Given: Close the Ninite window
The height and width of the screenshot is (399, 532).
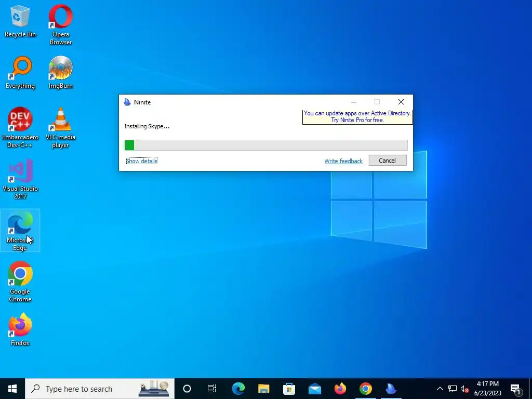Looking at the screenshot, I should coord(401,102).
